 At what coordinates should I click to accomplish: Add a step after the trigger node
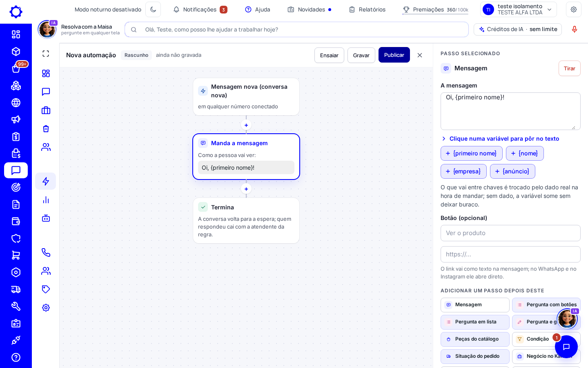246,125
